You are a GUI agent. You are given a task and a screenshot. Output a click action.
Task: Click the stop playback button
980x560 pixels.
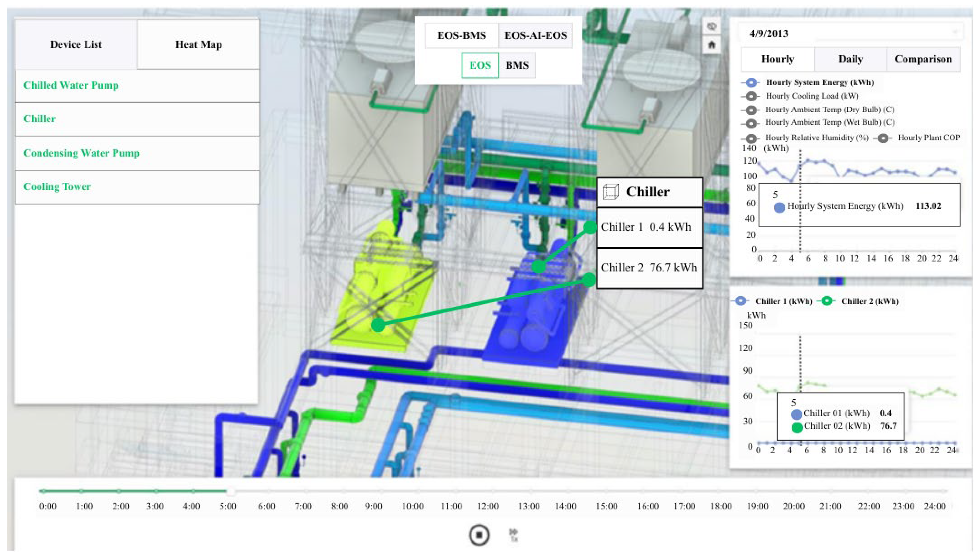pos(479,535)
